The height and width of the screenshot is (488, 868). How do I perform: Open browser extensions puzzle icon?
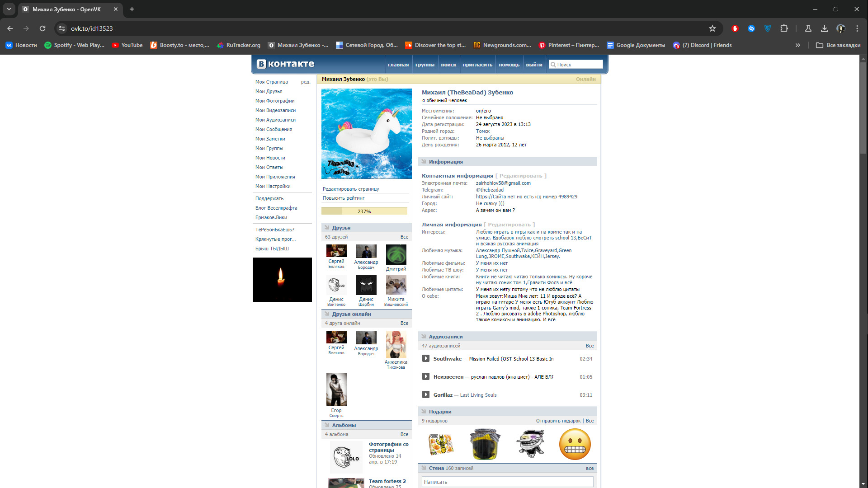coord(784,28)
